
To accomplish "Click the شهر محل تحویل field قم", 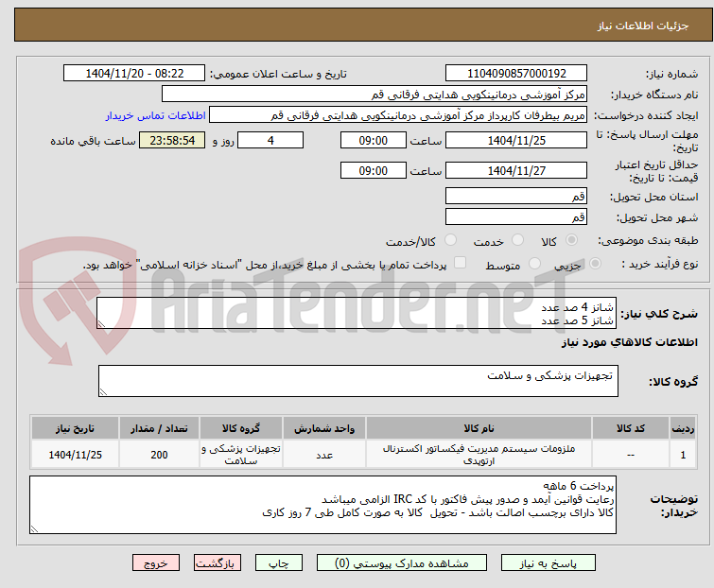I will tap(516, 217).
